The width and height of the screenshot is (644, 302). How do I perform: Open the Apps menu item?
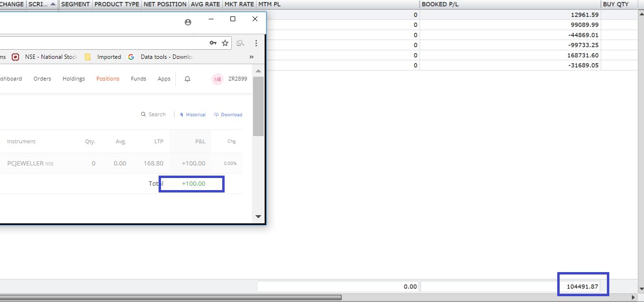coord(164,79)
